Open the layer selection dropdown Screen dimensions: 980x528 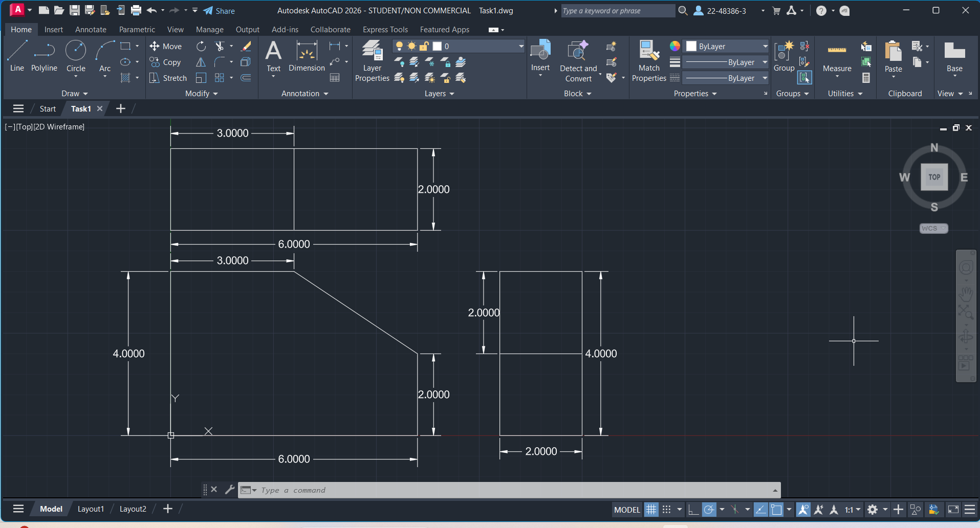[x=520, y=47]
